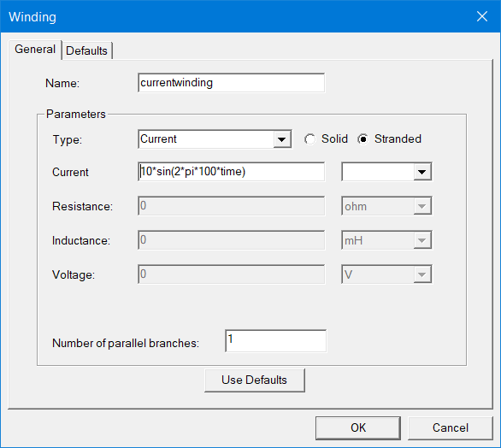Click the Number of parallel branches field
The width and height of the screenshot is (501, 448).
276,341
